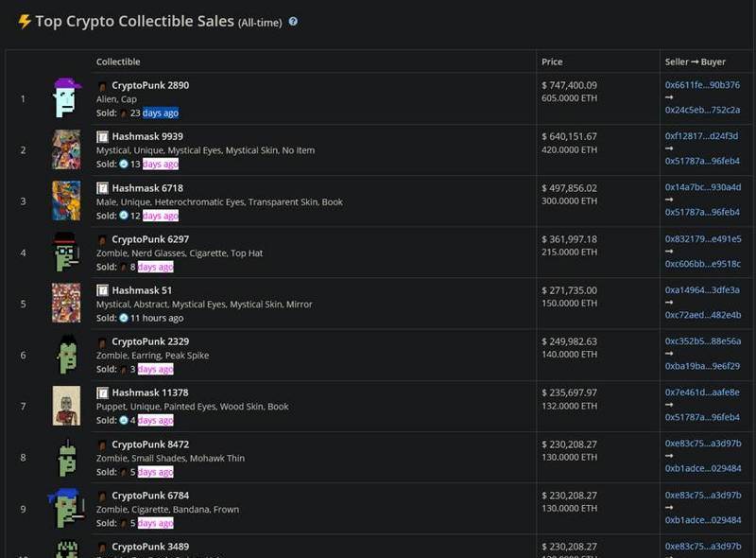
Task: Open the buyer address in the Hashmask 9939 row
Action: coord(702,161)
